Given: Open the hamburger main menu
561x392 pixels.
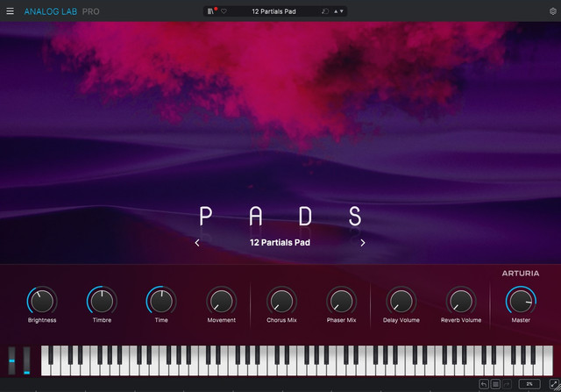Looking at the screenshot, I should click(10, 11).
